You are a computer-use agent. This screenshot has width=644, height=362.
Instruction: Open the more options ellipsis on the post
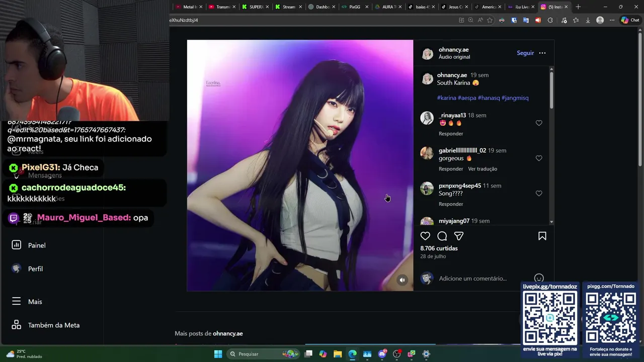(542, 53)
